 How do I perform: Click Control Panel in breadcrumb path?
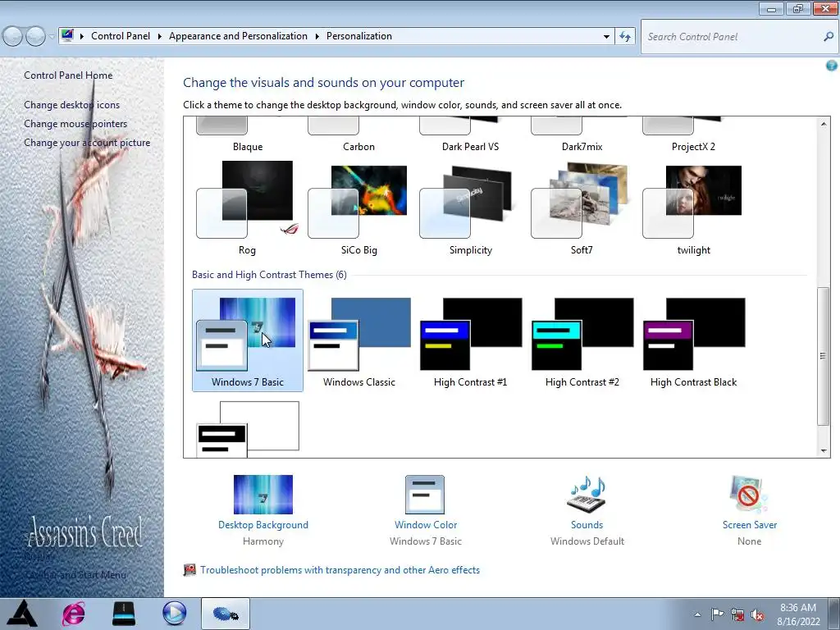coord(121,36)
